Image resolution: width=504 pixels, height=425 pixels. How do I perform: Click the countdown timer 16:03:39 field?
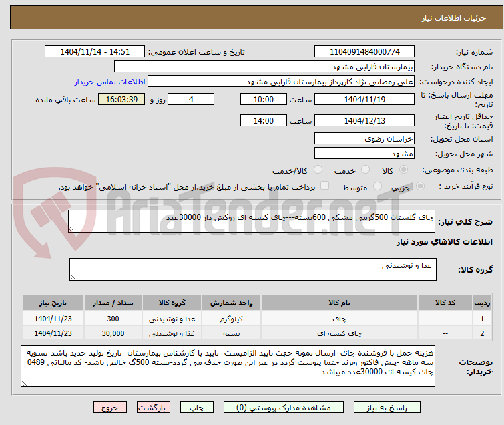[x=121, y=99]
